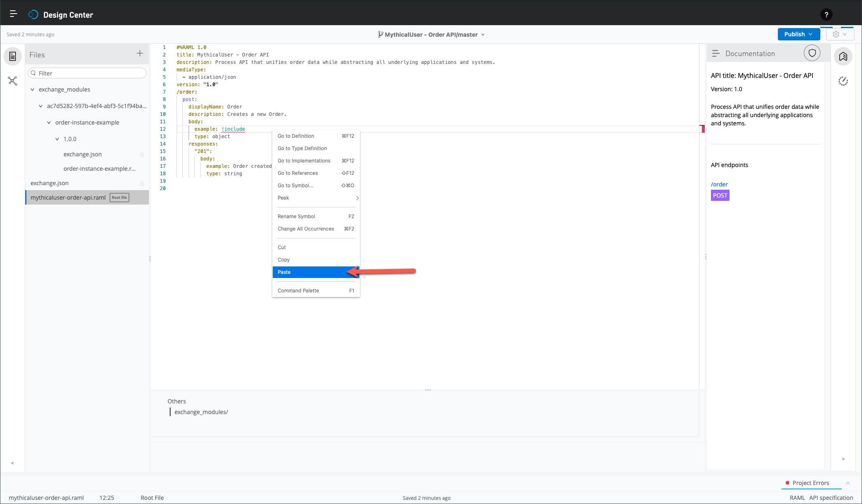
Task: Open the Peek submenu
Action: pyautogui.click(x=316, y=198)
